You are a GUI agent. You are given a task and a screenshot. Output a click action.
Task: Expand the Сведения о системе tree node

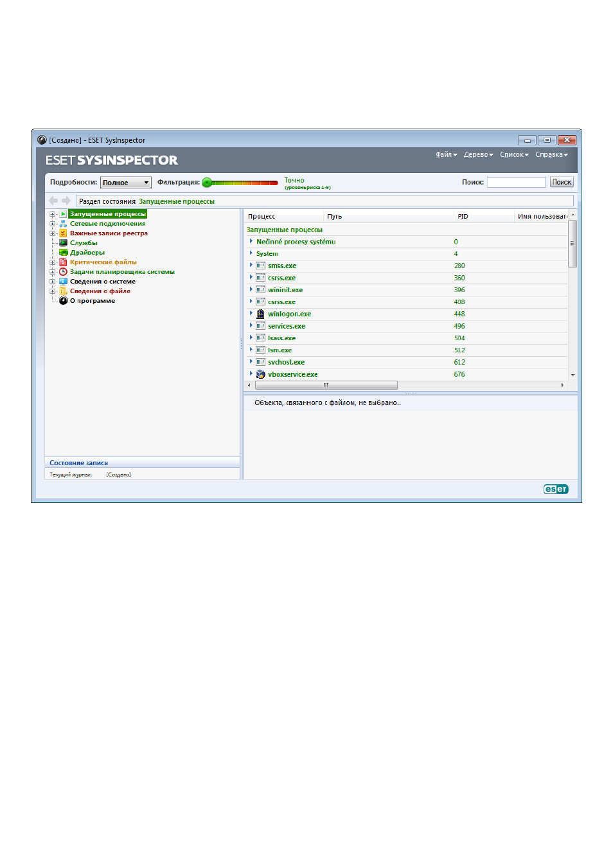pyautogui.click(x=53, y=282)
